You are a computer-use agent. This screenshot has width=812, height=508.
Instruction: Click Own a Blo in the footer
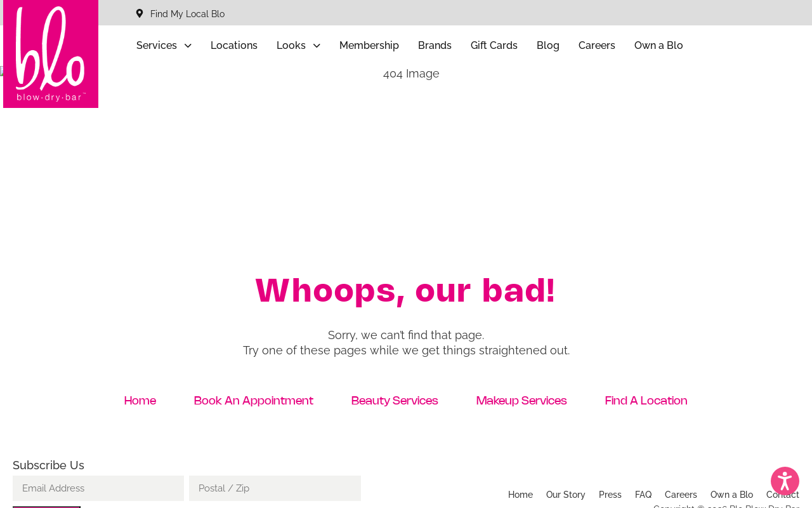click(x=732, y=495)
